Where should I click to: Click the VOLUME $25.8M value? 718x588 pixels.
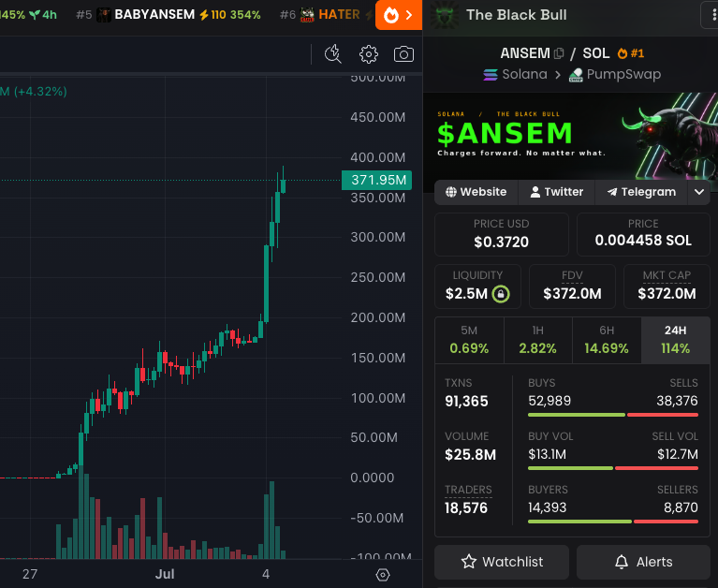(470, 455)
